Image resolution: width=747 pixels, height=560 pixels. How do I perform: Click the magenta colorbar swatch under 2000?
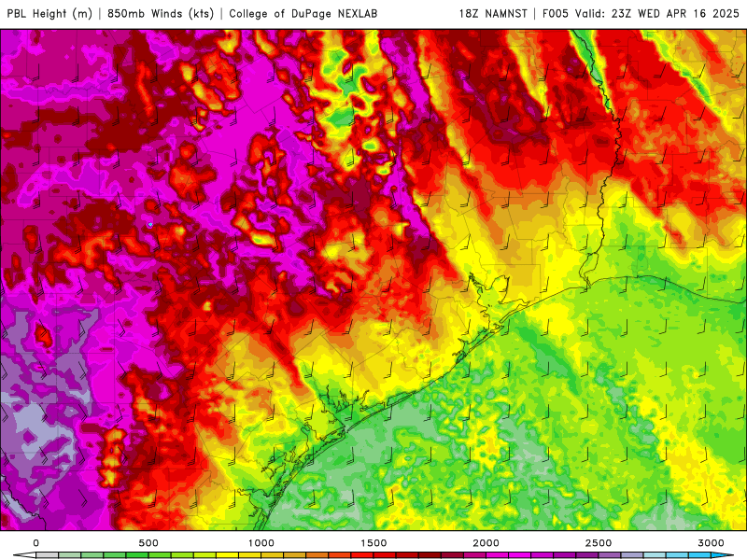click(498, 555)
